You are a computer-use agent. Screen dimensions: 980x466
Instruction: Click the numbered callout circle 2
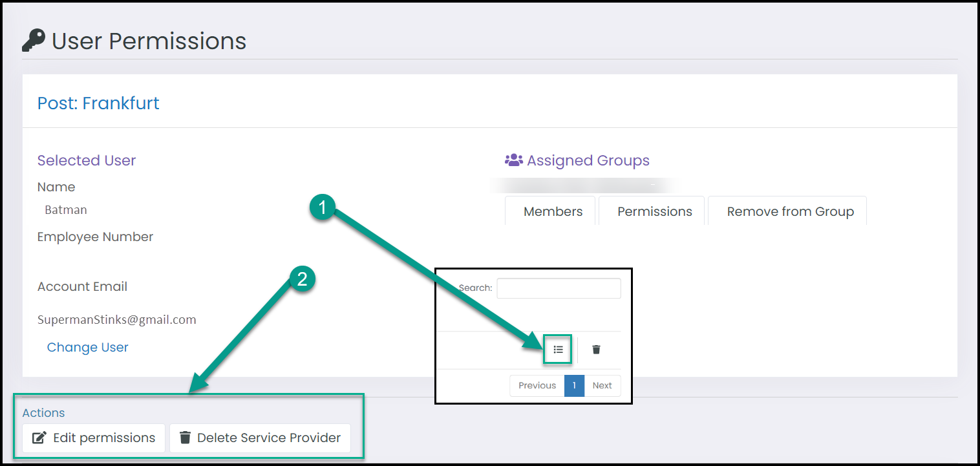tap(301, 279)
